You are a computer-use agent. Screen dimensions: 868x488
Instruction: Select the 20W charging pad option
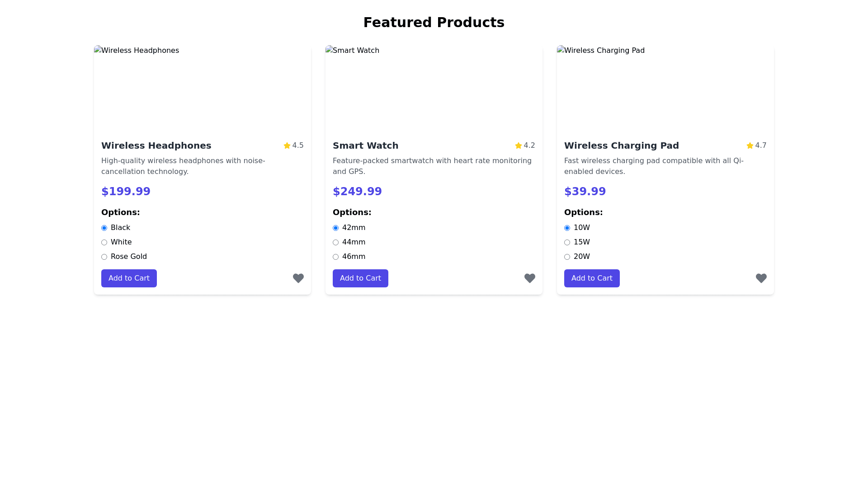[567, 257]
